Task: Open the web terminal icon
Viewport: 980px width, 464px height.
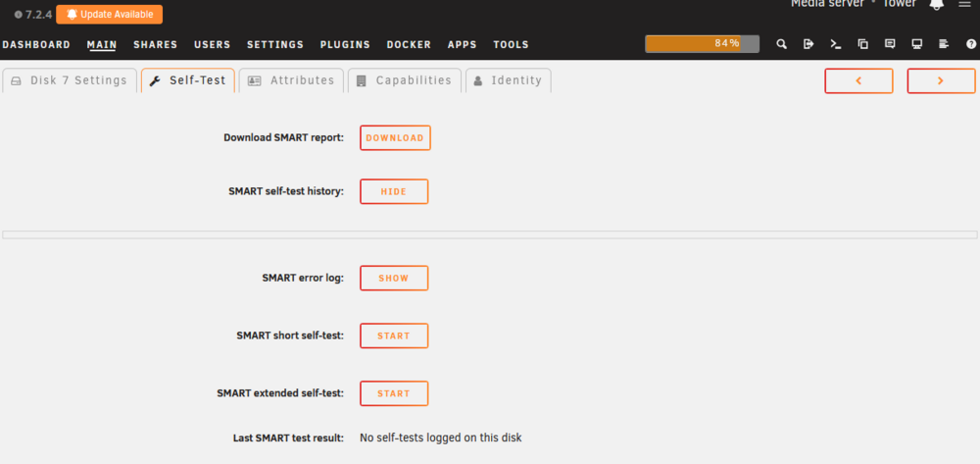Action: (836, 44)
